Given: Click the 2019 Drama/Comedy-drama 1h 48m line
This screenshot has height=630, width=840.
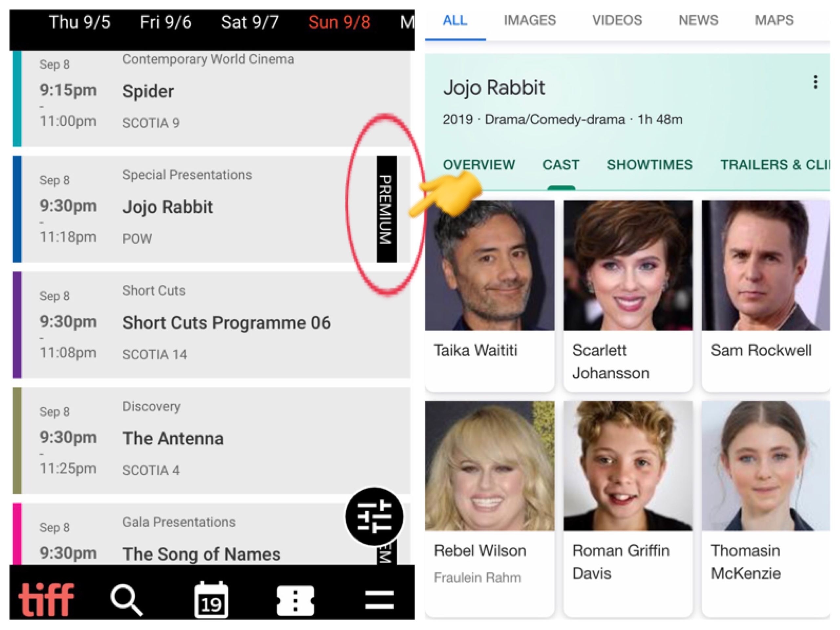Looking at the screenshot, I should pos(562,119).
